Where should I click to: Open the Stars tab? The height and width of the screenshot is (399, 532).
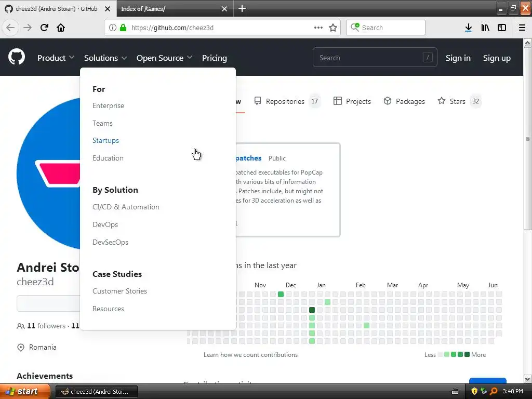[459, 101]
